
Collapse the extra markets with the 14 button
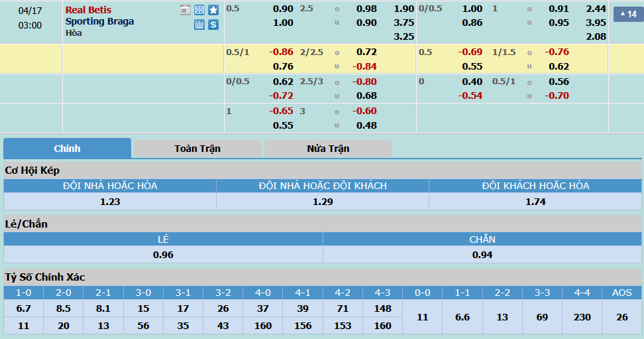point(627,14)
